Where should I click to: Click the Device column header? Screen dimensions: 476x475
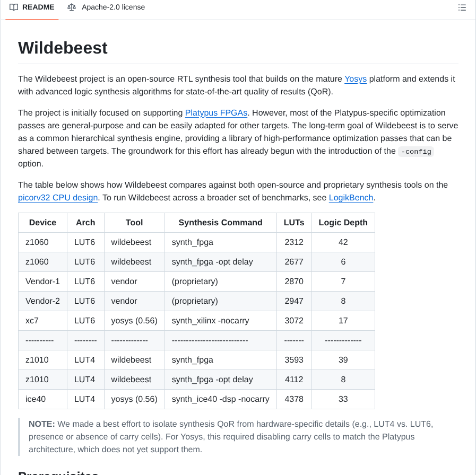(x=42, y=223)
